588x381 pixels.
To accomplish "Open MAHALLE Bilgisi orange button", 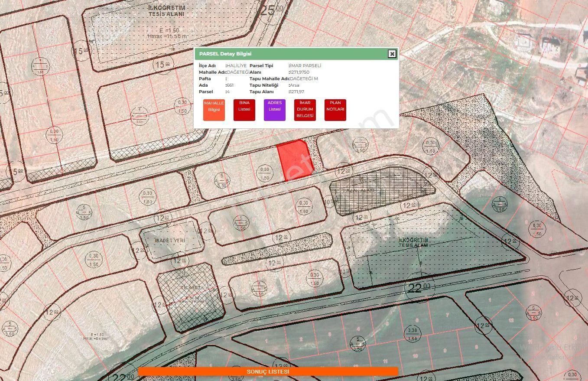I will click(214, 110).
